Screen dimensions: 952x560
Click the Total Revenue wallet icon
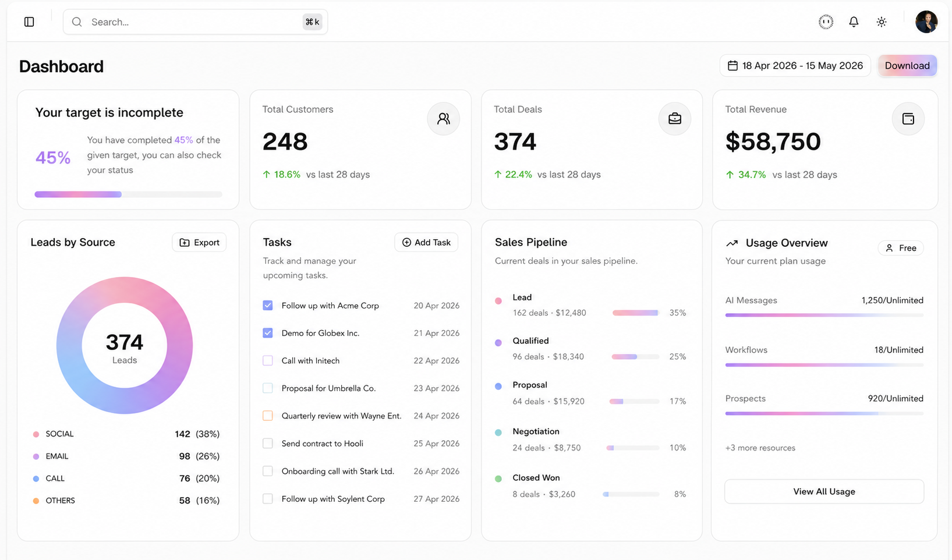click(908, 119)
